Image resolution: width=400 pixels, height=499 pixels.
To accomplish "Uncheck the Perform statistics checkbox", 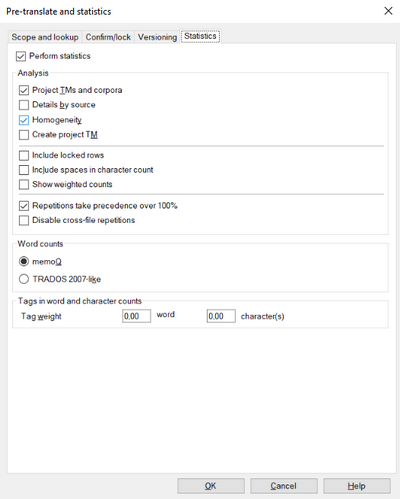I will pos(21,56).
